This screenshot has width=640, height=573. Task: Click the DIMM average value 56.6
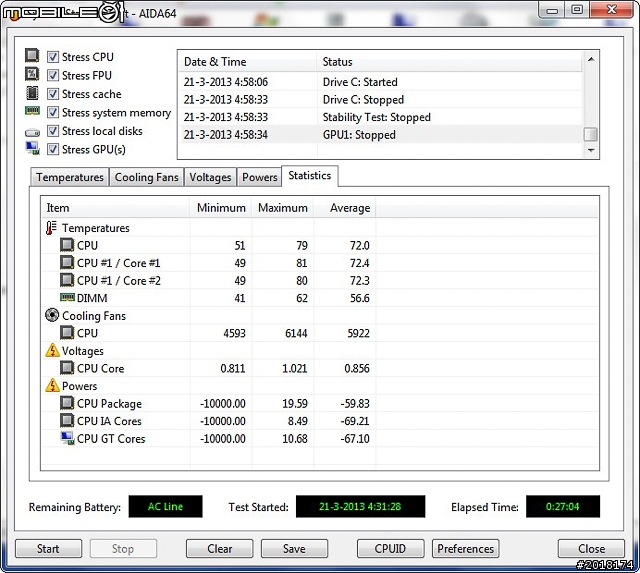(x=360, y=298)
